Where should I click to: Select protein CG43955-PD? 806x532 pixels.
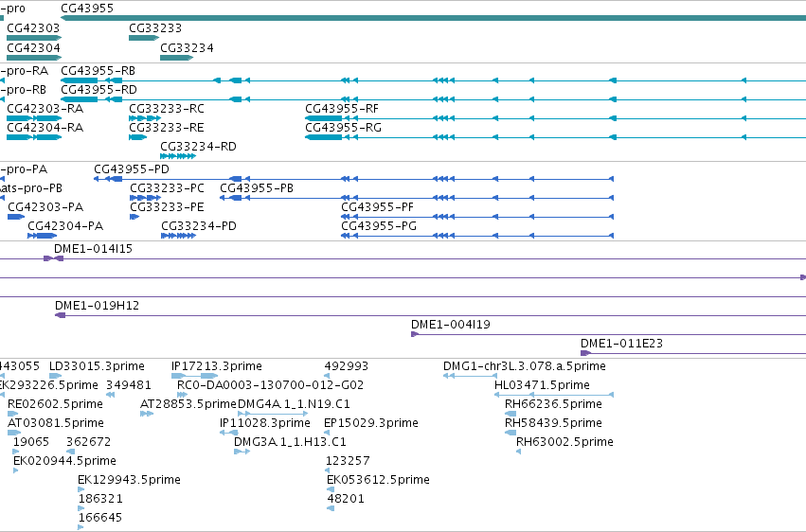353,179
